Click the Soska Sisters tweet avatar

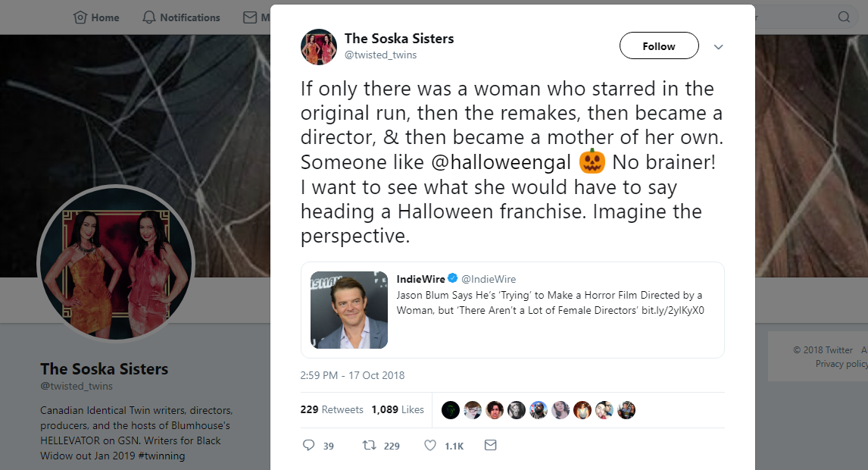click(319, 46)
